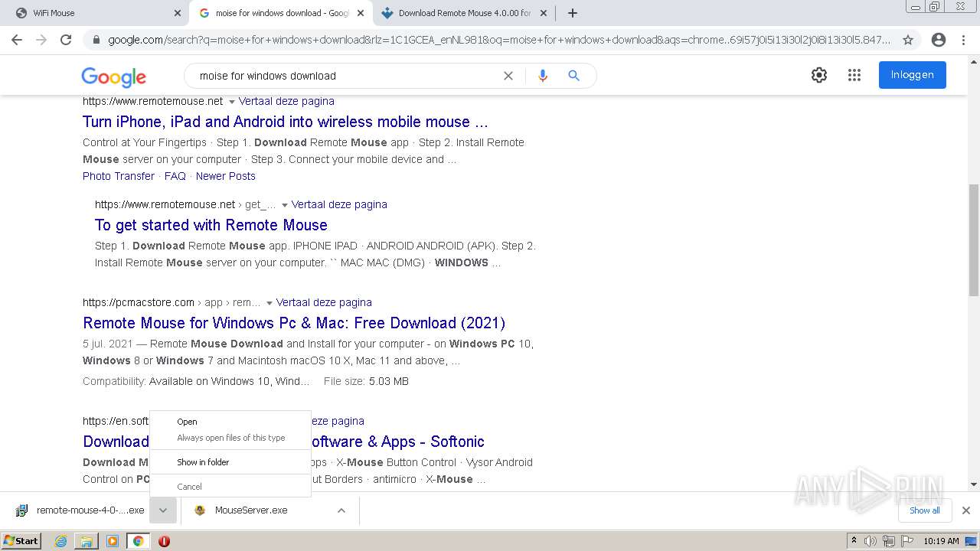The width and height of the screenshot is (980, 551).
Task: Open the options arrow for the get_started result
Action: 284,205
